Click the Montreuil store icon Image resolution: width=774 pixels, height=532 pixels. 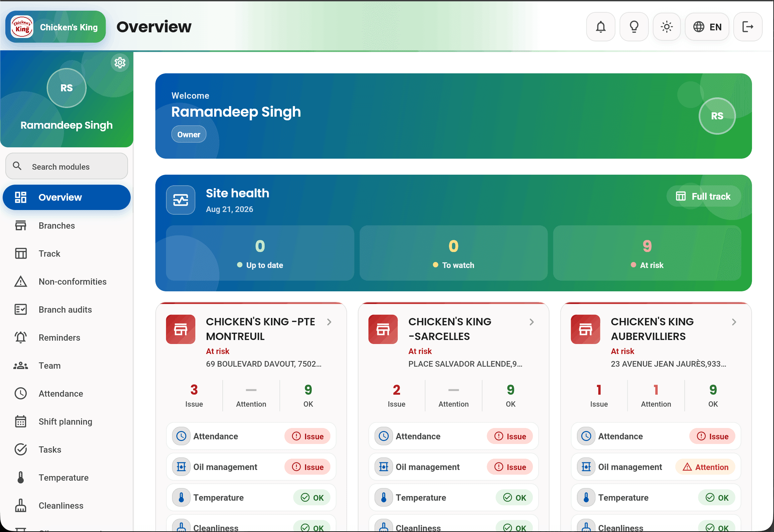coord(181,329)
